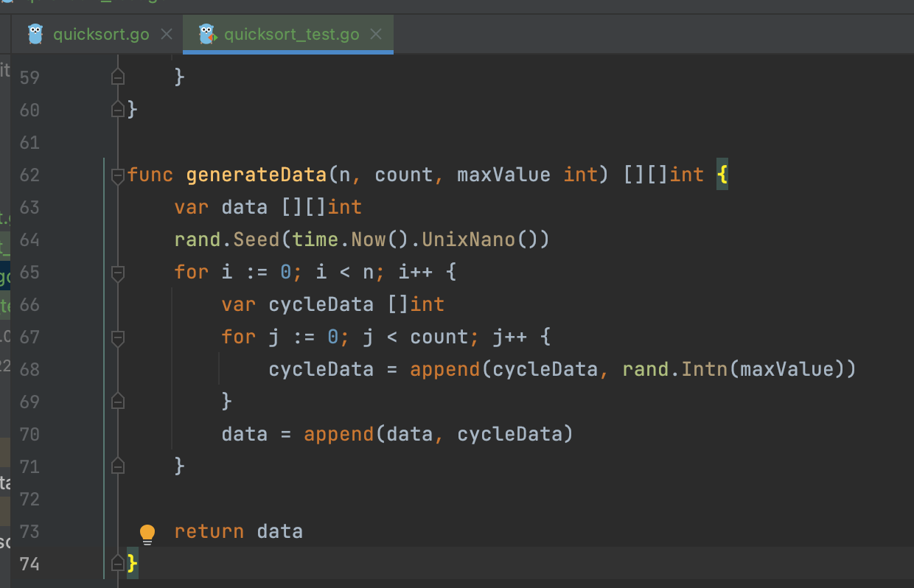
Task: Click the gopher icon on quicksort_test.go tab
Action: coord(207,34)
